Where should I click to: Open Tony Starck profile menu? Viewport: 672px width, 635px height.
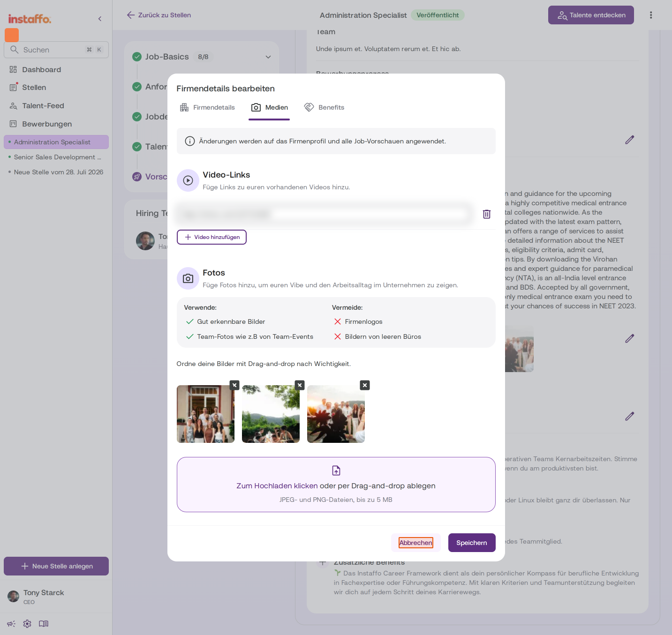coord(56,597)
